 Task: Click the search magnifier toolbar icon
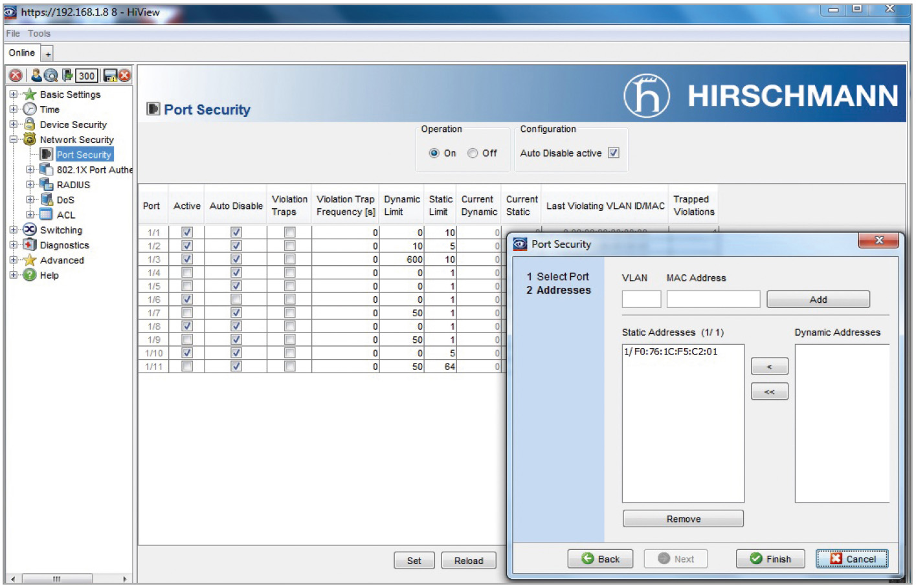(50, 76)
